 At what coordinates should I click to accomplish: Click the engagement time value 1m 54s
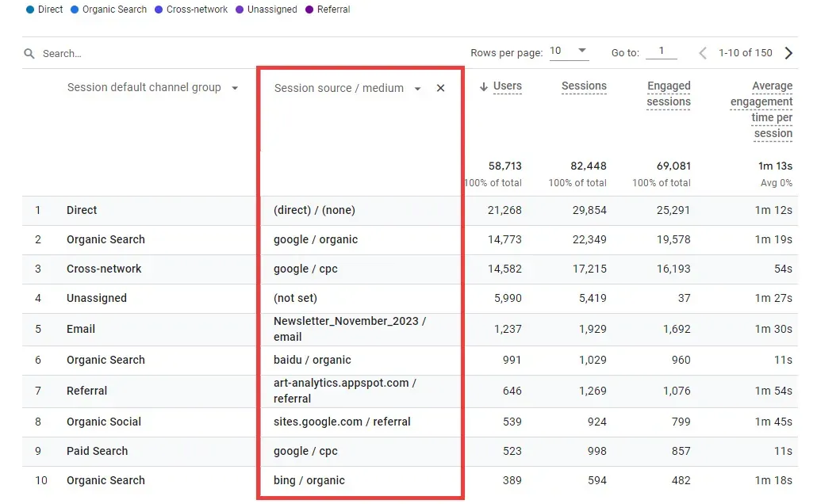773,391
